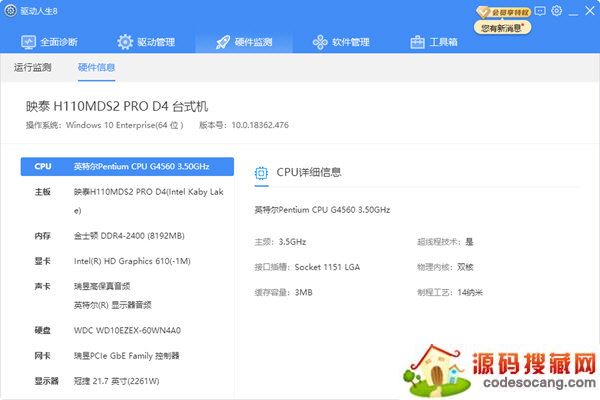The width and height of the screenshot is (600, 400).
Task: Click the CPU详细信息 heading
Action: pos(309,172)
